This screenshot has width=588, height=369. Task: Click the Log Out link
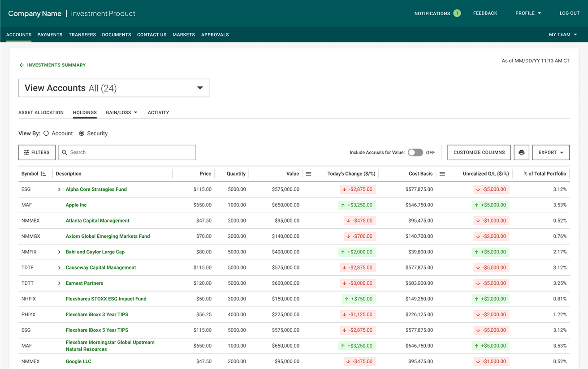click(570, 13)
